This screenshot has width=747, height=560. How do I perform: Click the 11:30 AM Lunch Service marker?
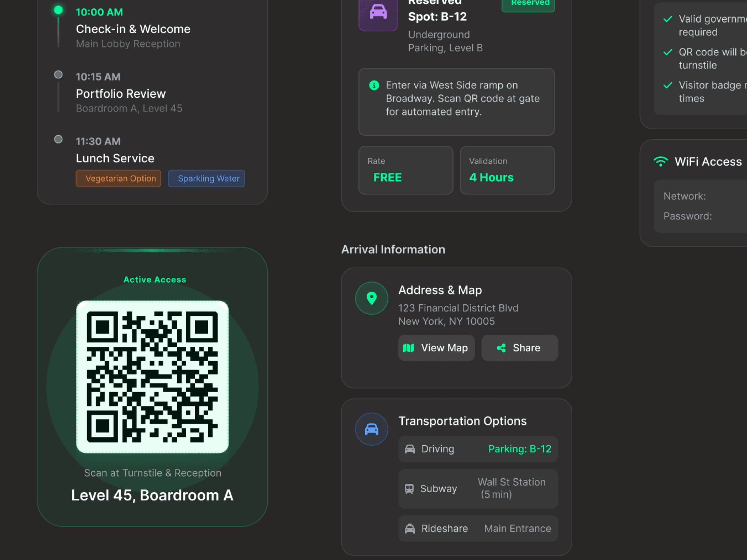pos(58,139)
